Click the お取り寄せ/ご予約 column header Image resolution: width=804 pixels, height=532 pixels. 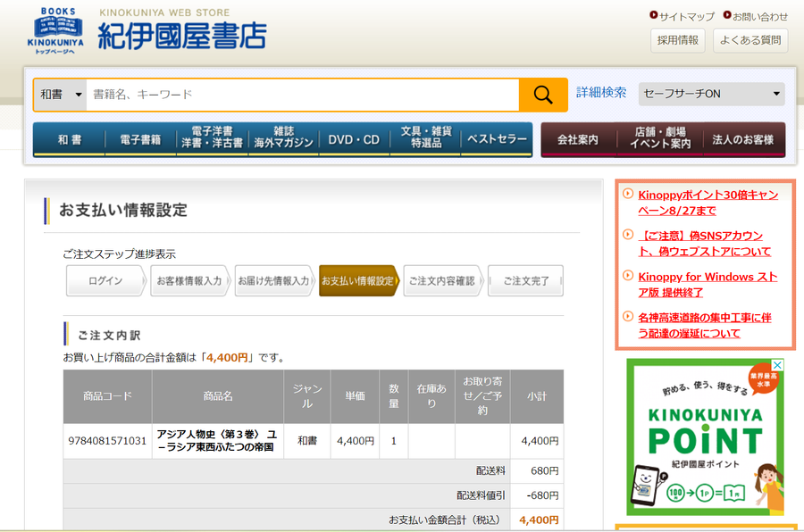[x=482, y=396]
